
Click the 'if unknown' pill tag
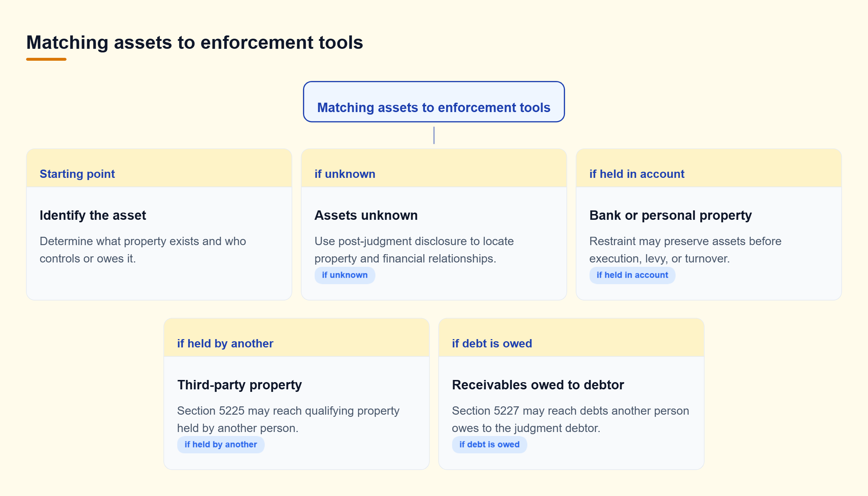[345, 275]
